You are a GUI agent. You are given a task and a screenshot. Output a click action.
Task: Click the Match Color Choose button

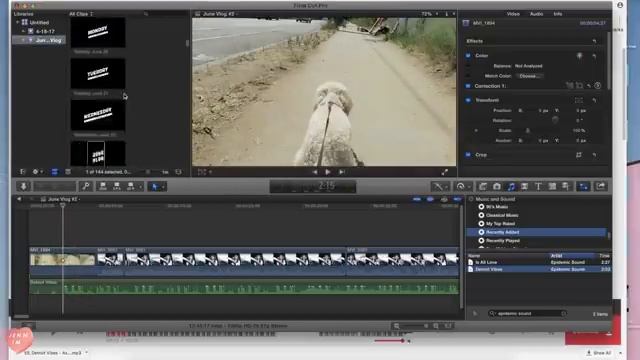(529, 76)
